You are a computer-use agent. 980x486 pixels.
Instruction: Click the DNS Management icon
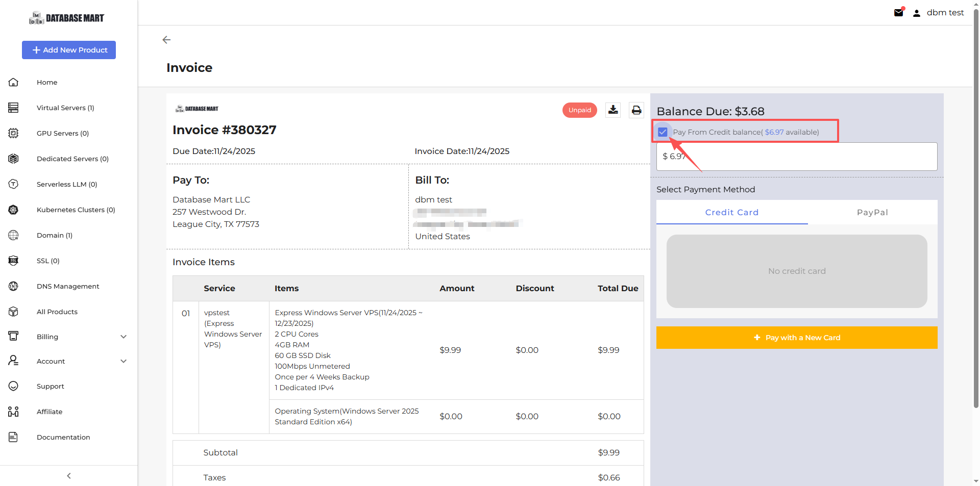coord(13,286)
